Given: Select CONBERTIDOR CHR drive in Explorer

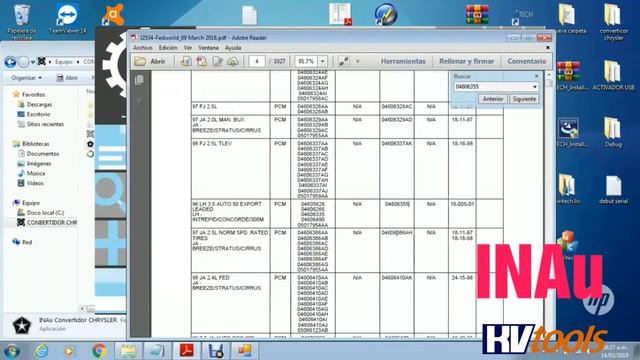Looking at the screenshot, I should (x=47, y=222).
